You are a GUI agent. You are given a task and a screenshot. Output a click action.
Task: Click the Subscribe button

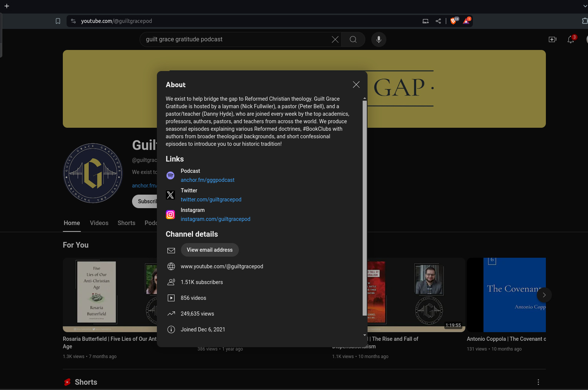pyautogui.click(x=145, y=201)
